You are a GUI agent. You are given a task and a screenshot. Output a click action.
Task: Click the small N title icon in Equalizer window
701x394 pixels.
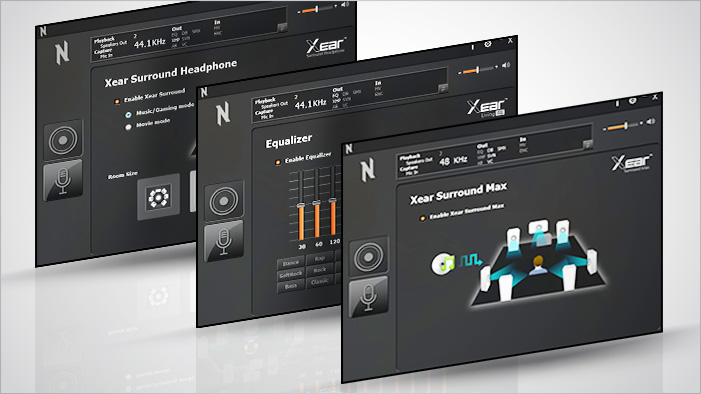click(204, 92)
